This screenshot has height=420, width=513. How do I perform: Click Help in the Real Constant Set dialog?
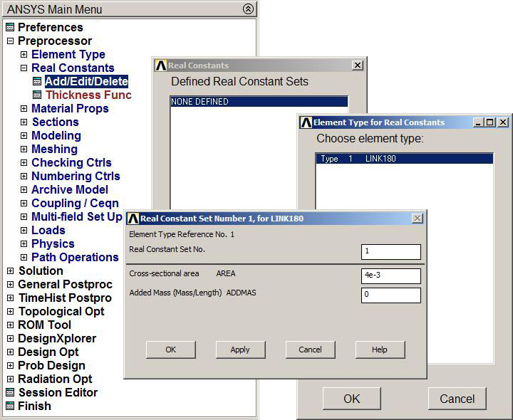click(380, 350)
